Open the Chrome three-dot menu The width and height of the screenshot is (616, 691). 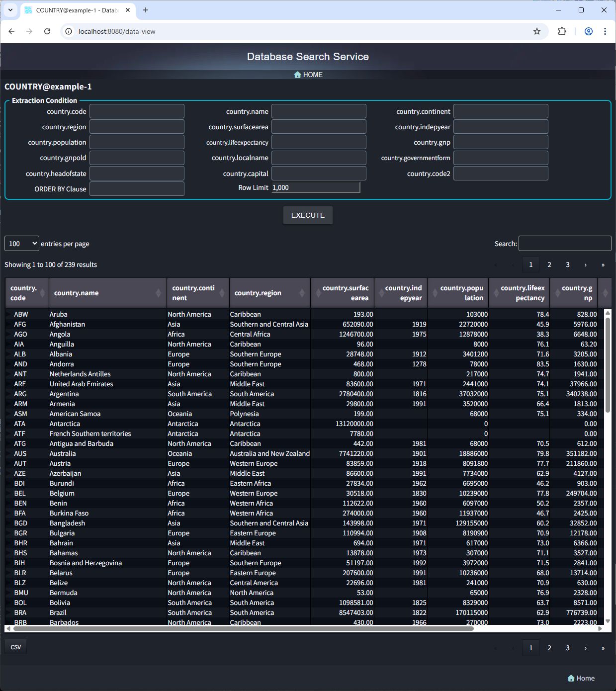[x=605, y=31]
